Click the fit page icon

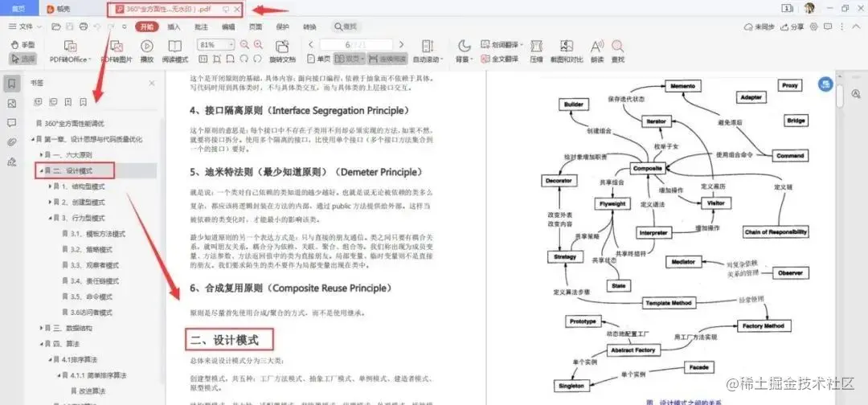tap(217, 59)
